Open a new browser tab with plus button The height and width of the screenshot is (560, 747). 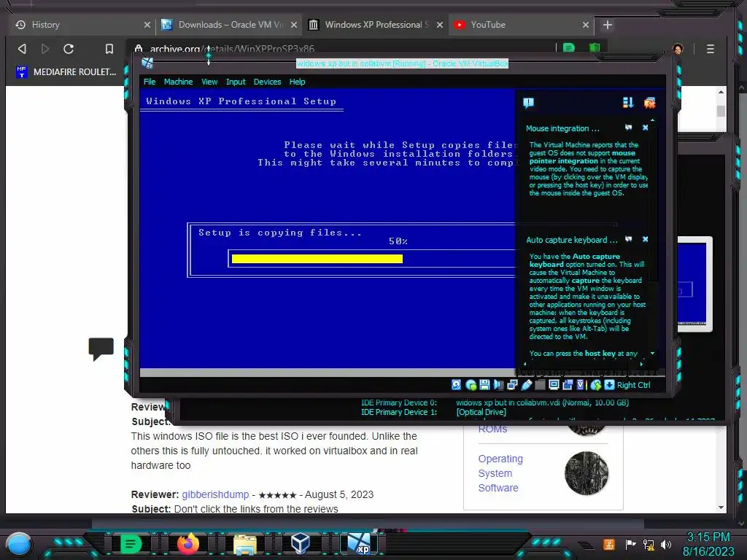608,25
